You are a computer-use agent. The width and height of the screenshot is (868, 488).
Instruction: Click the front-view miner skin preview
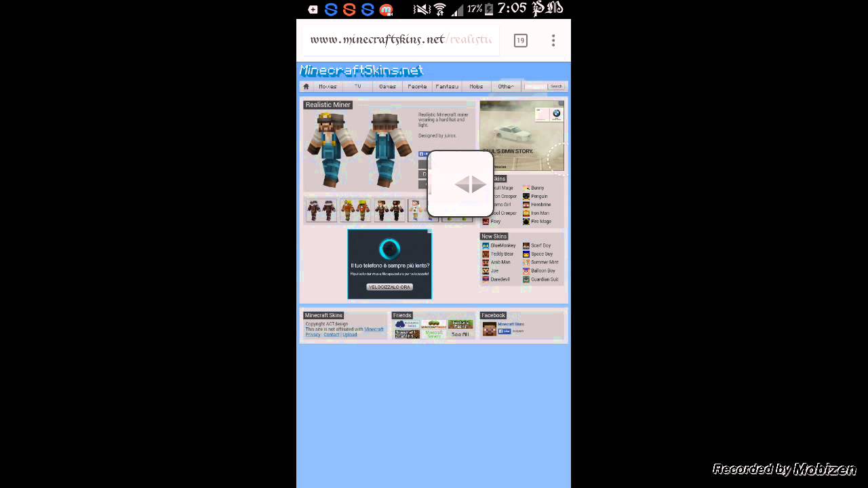(332, 149)
